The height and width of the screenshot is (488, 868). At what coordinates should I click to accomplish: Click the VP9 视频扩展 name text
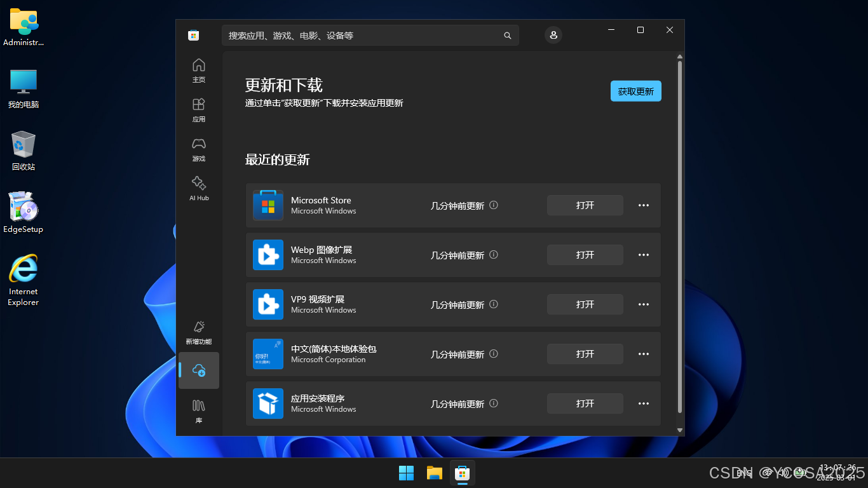[318, 299]
